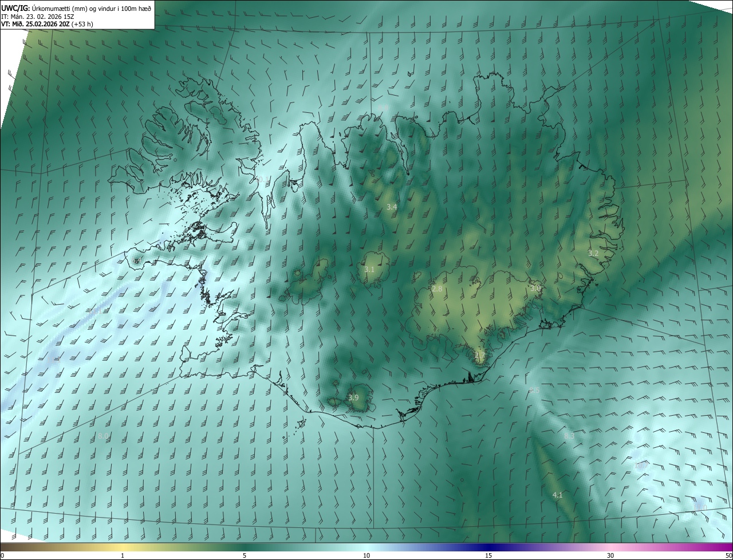Click the legend tick label "5"
Viewport: 733px width, 560px height.
pos(245,556)
